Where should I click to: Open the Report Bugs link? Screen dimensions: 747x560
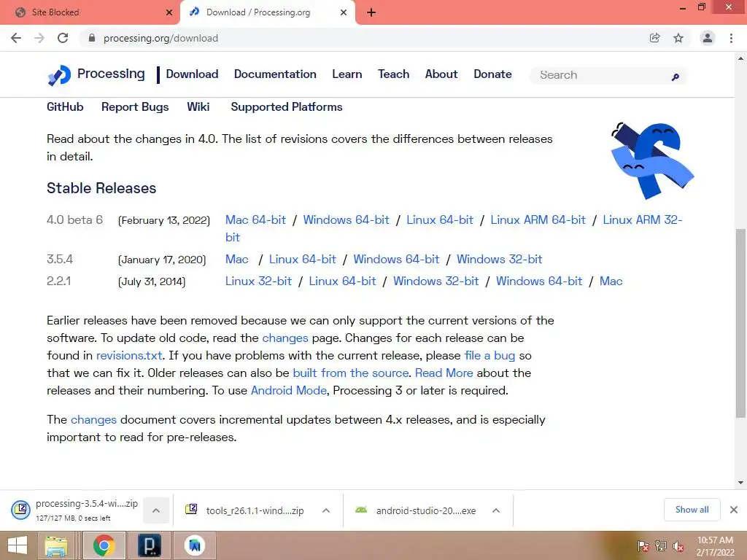[x=135, y=107]
